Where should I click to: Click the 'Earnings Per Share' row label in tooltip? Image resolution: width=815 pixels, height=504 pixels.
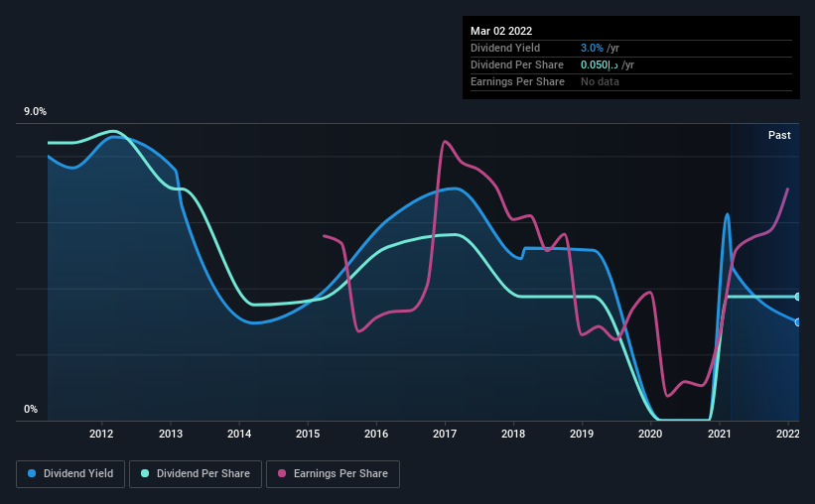coord(517,81)
